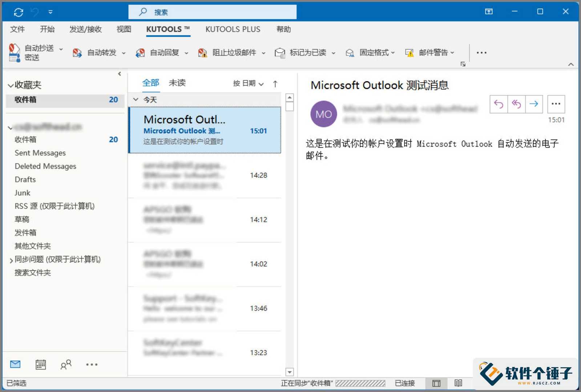Viewport: 581px width, 392px height.
Task: Switch to Calendar view icon
Action: coord(41,364)
